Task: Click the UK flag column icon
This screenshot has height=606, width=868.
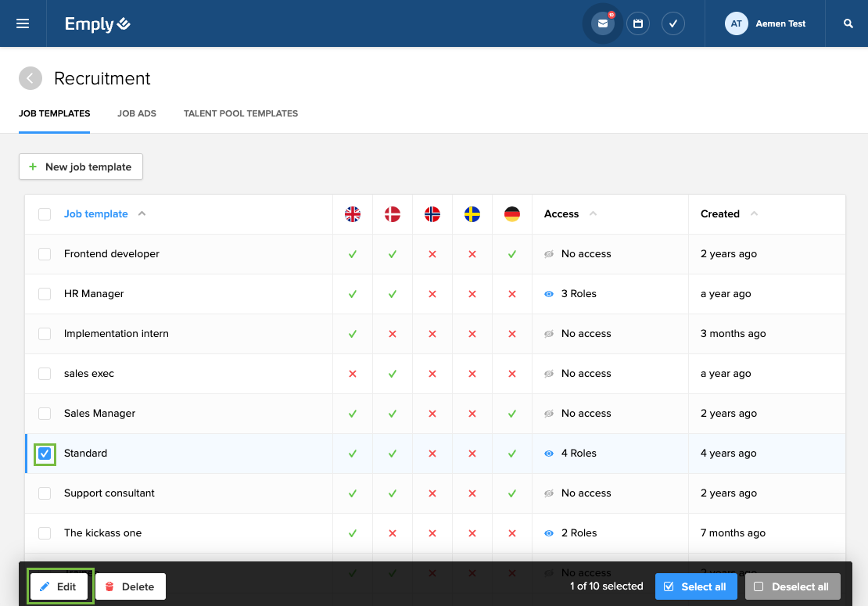Action: tap(353, 214)
